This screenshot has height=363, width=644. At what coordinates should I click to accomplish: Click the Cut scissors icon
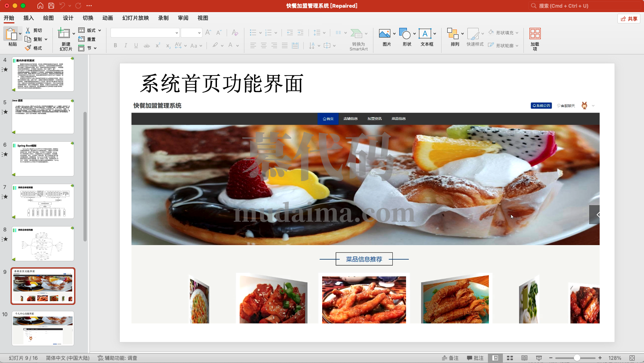tap(28, 30)
